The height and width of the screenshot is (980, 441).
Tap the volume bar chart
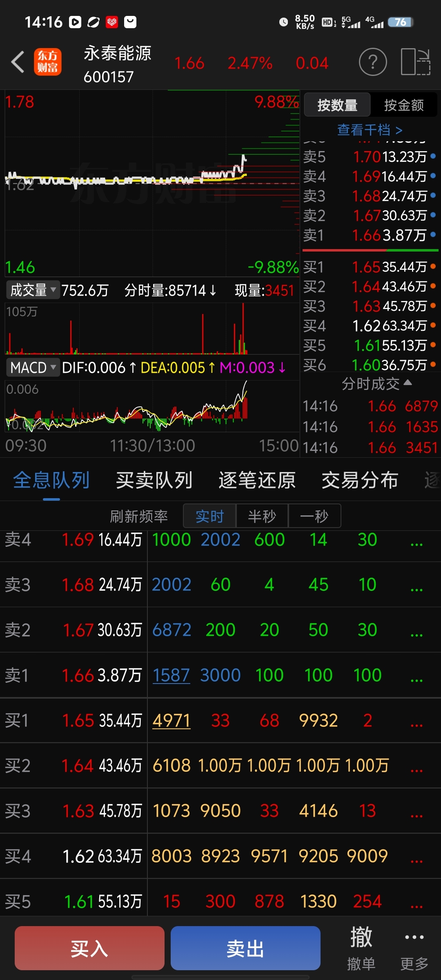coord(152,329)
